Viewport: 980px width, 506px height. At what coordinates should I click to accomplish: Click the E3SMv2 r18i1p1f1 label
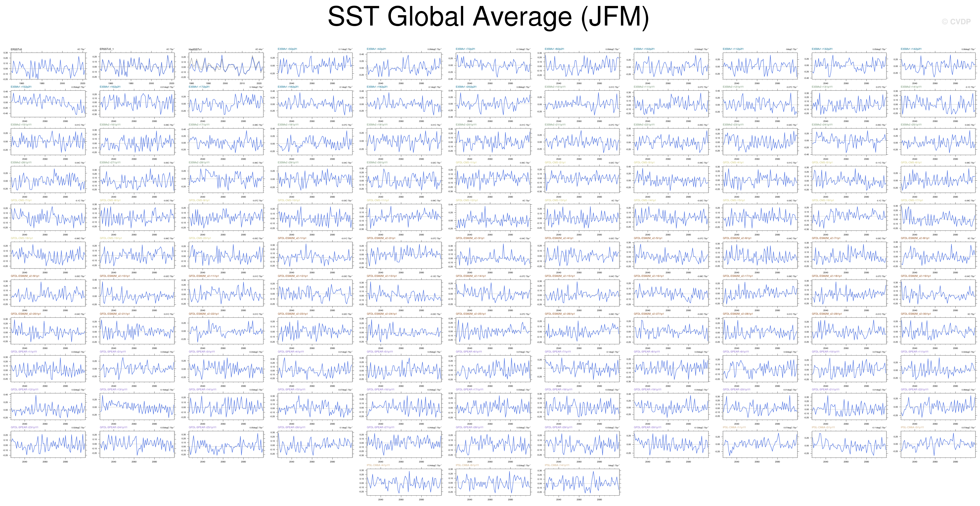288,124
